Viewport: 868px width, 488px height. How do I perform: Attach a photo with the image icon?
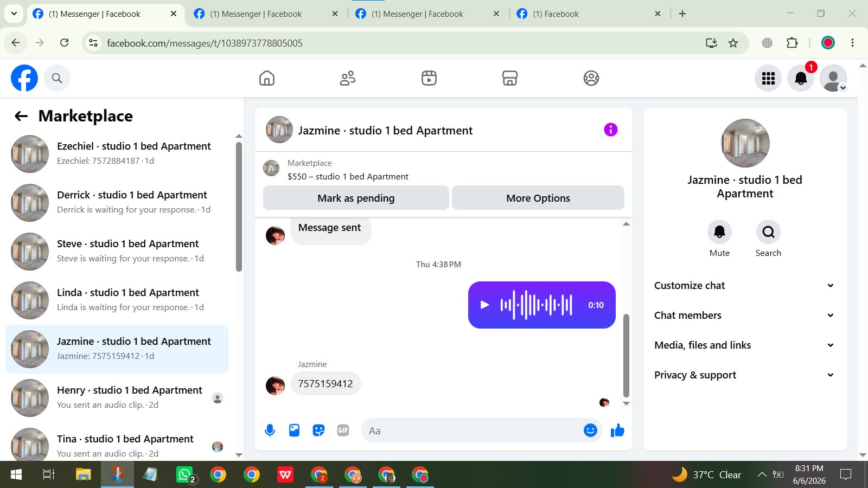(294, 431)
